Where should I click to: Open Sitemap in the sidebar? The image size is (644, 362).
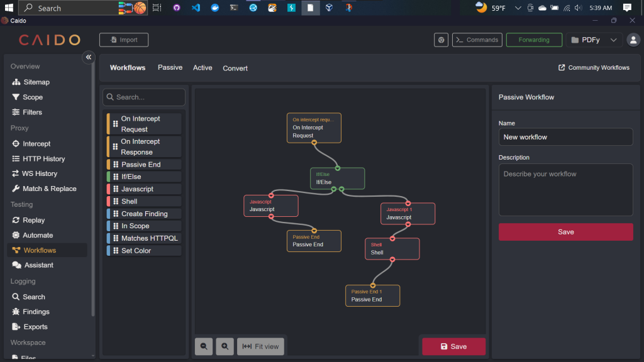click(x=36, y=82)
